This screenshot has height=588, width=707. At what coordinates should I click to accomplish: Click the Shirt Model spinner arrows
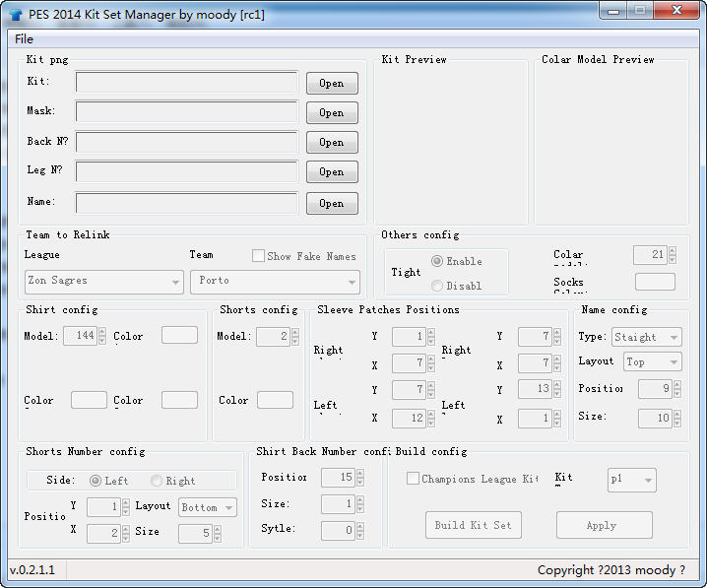[x=102, y=336]
